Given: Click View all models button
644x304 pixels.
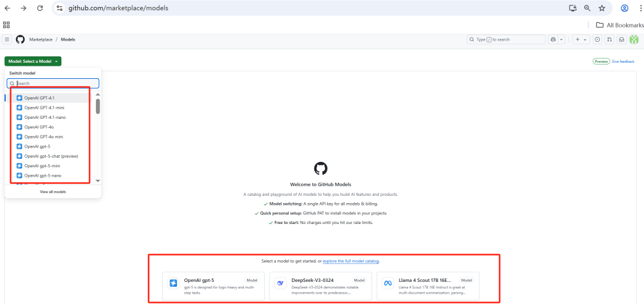Looking at the screenshot, I should pyautogui.click(x=53, y=192).
